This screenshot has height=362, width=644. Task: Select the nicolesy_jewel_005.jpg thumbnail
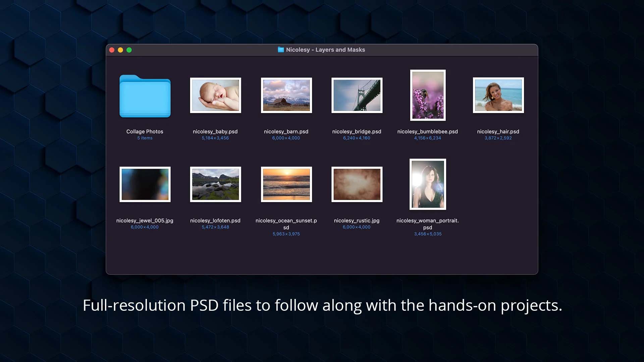[145, 184]
